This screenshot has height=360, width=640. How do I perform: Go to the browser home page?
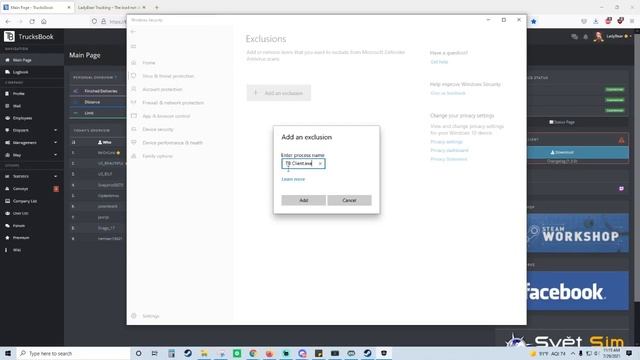(44, 21)
